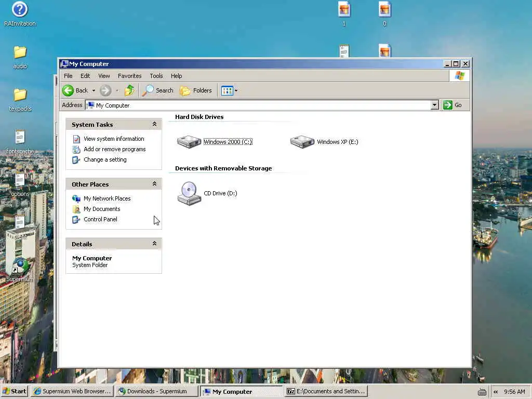Screen dimensions: 532x399
Task: Click the Address bar input field
Action: click(x=259, y=105)
